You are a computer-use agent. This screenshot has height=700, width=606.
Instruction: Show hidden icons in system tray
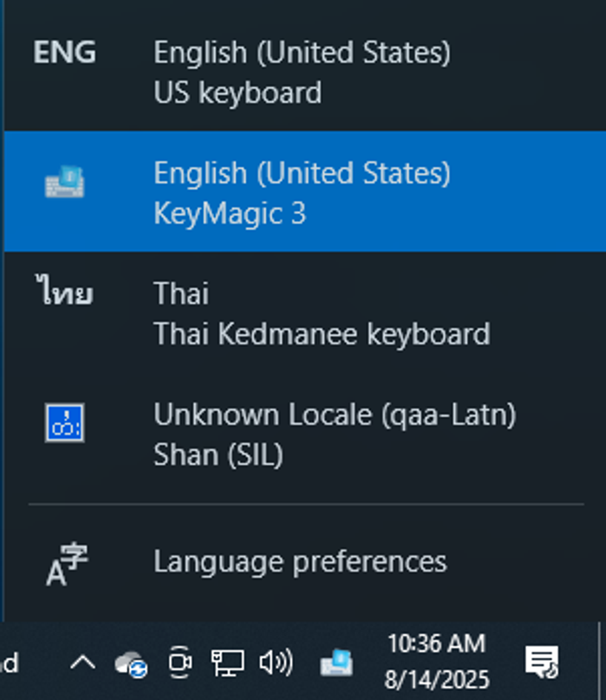pos(82,663)
